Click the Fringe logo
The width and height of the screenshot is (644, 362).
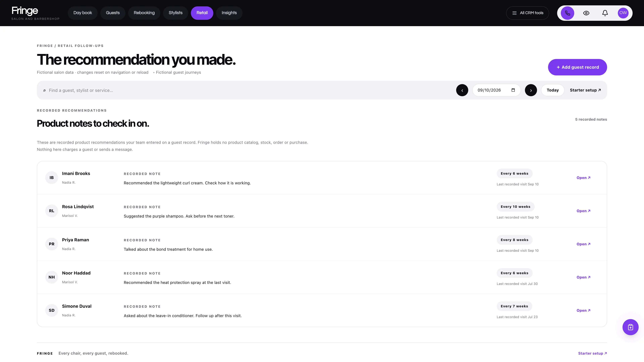click(x=35, y=13)
